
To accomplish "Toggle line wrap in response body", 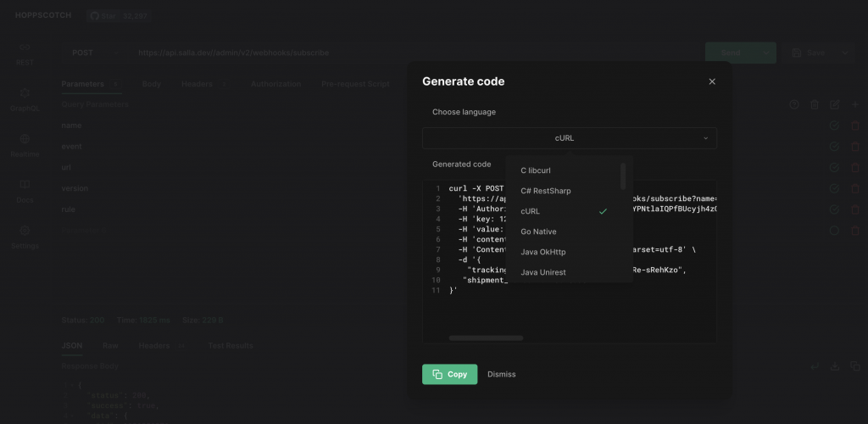I will (815, 366).
